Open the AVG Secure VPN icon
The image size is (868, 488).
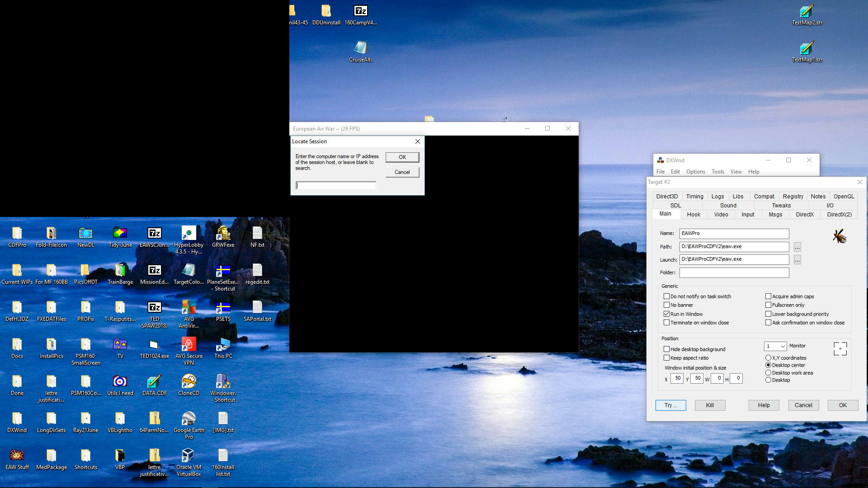click(189, 351)
